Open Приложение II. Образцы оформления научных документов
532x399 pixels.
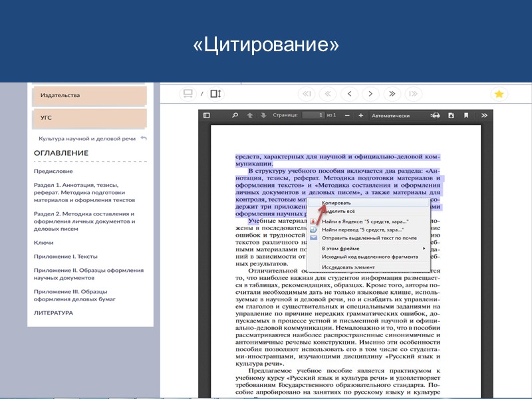[88, 274]
